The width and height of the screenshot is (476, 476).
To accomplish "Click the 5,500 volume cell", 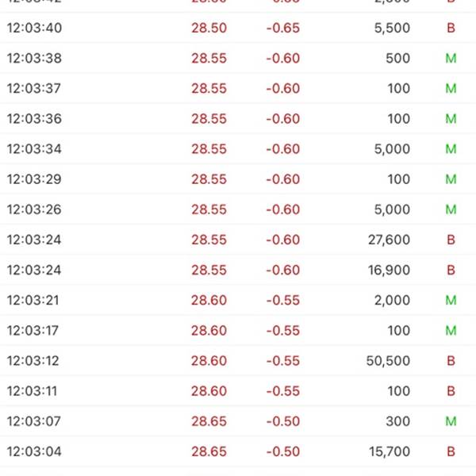I will tap(391, 29).
